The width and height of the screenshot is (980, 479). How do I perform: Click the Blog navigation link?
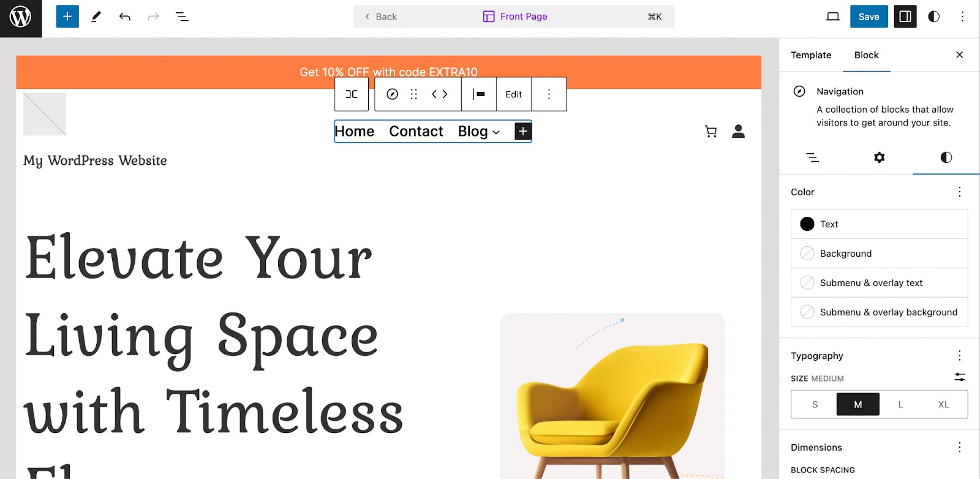[473, 131]
